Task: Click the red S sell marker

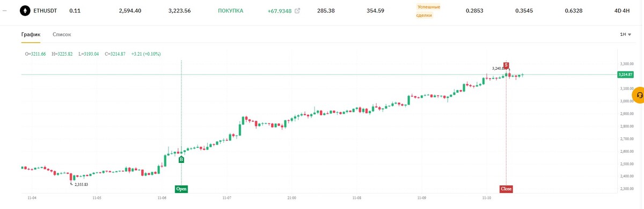Action: [x=506, y=65]
